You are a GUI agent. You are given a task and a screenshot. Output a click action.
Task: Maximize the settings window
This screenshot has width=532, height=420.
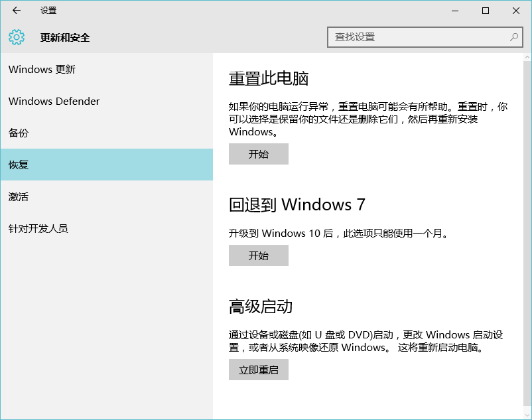pos(486,11)
